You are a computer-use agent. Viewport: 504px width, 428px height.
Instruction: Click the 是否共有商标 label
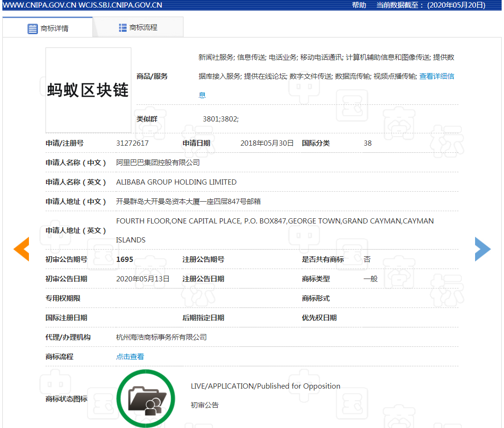click(x=323, y=260)
